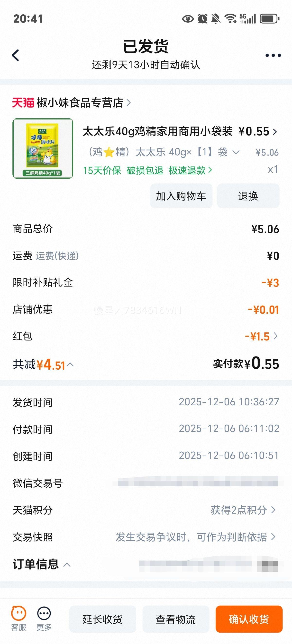Tap the back arrow icon

(16, 55)
